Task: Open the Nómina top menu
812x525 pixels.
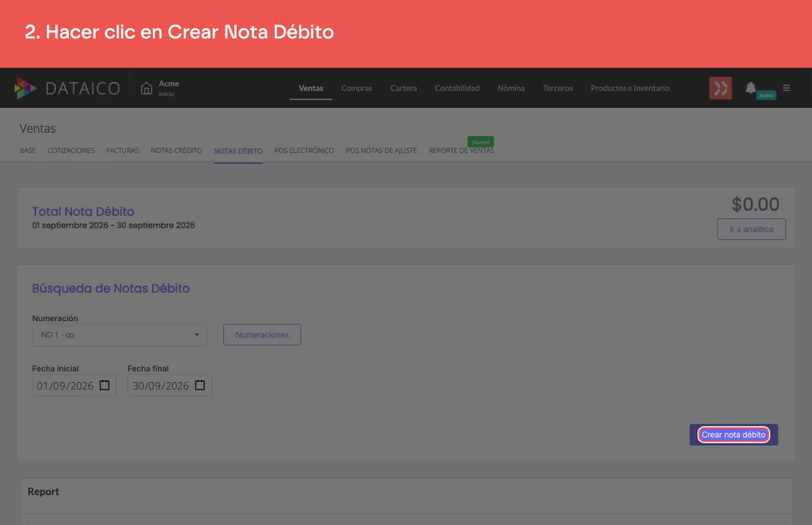Action: (511, 88)
